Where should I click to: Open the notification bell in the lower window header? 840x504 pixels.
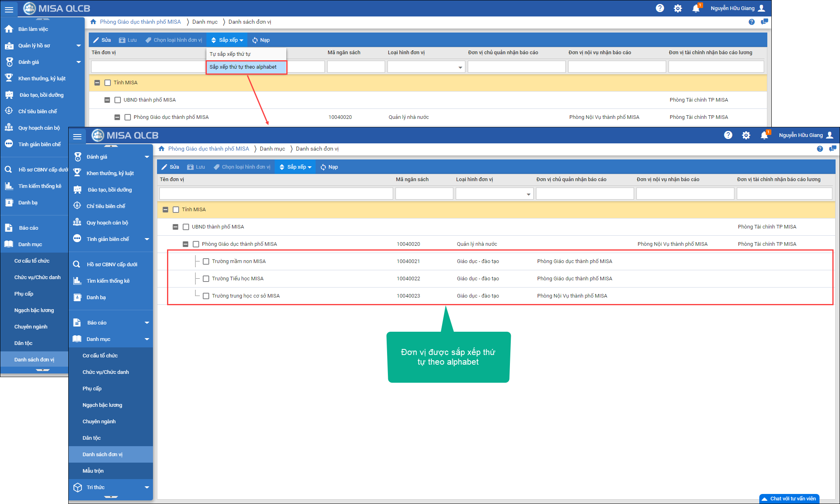coord(764,135)
